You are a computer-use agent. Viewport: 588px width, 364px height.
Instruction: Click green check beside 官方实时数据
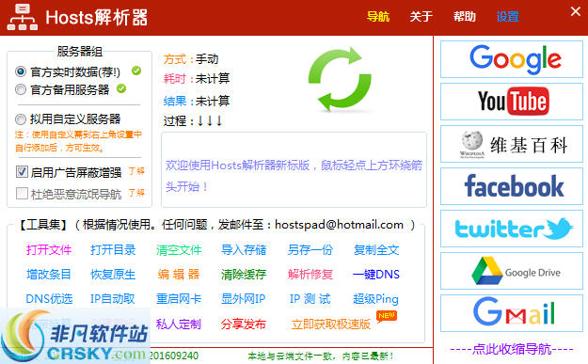point(136,71)
